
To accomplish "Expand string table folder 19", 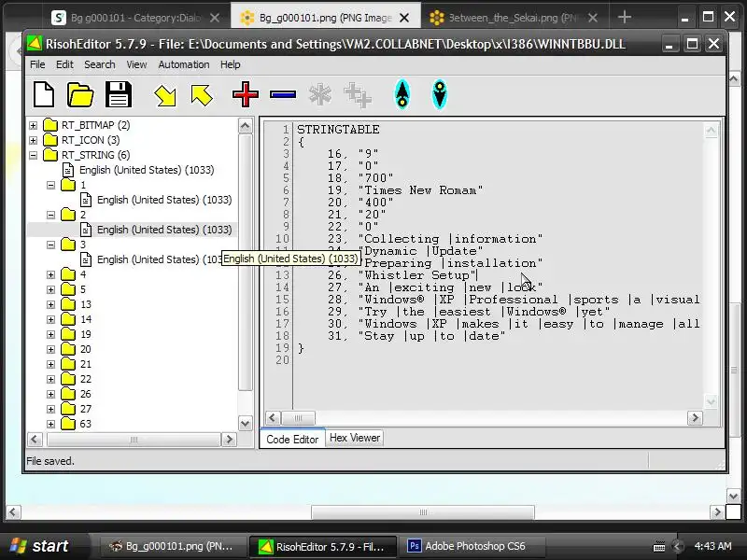I will [x=51, y=334].
